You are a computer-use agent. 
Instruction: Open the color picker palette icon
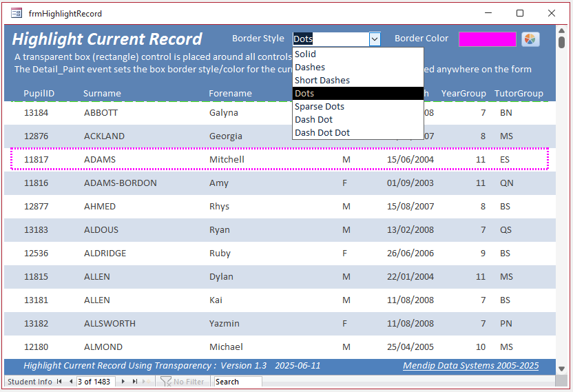pos(530,39)
